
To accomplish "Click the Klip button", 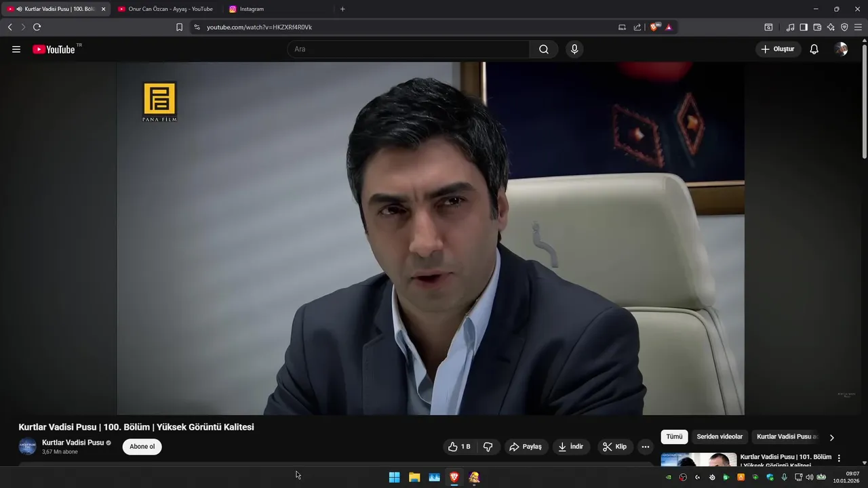I will 615,447.
